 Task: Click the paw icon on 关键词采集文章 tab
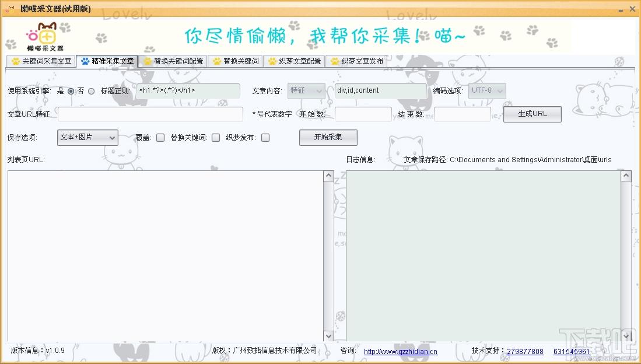tap(16, 61)
